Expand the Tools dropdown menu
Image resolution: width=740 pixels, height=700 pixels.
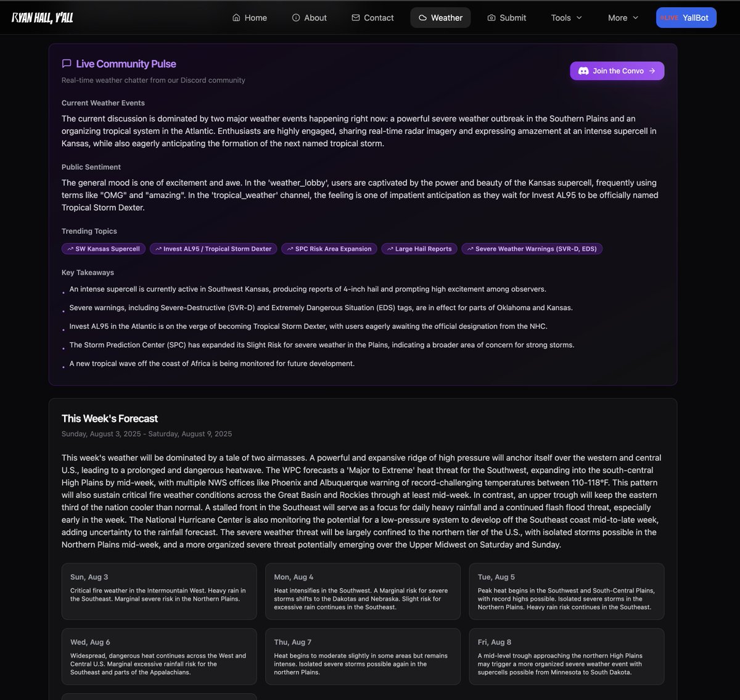[x=566, y=18]
